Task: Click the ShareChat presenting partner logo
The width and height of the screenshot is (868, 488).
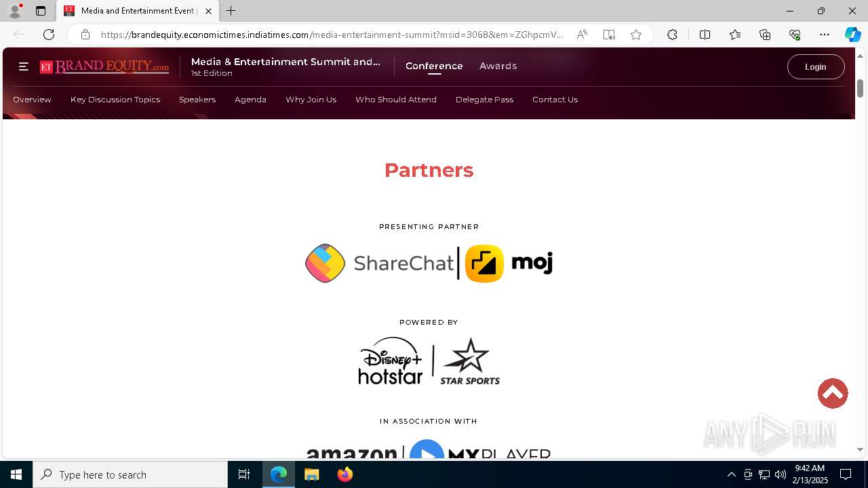Action: point(380,263)
